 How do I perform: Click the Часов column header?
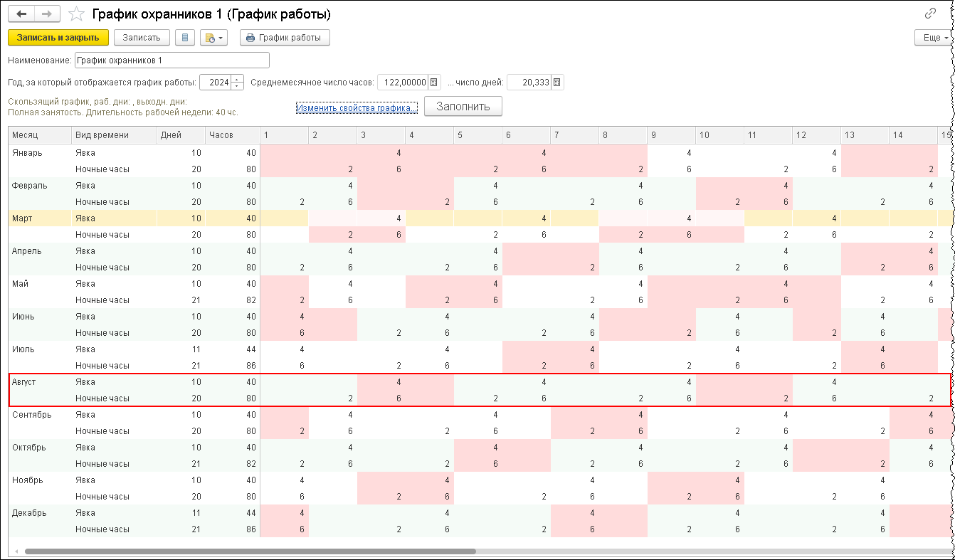coord(232,135)
